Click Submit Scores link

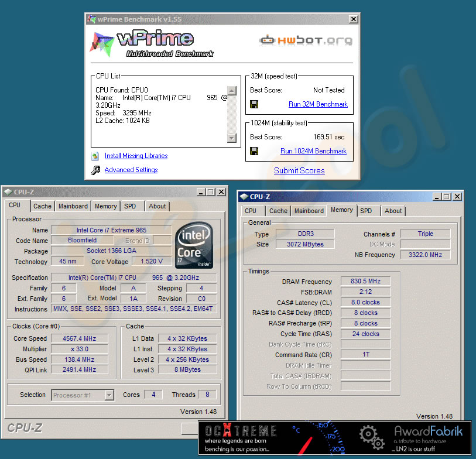coord(299,170)
